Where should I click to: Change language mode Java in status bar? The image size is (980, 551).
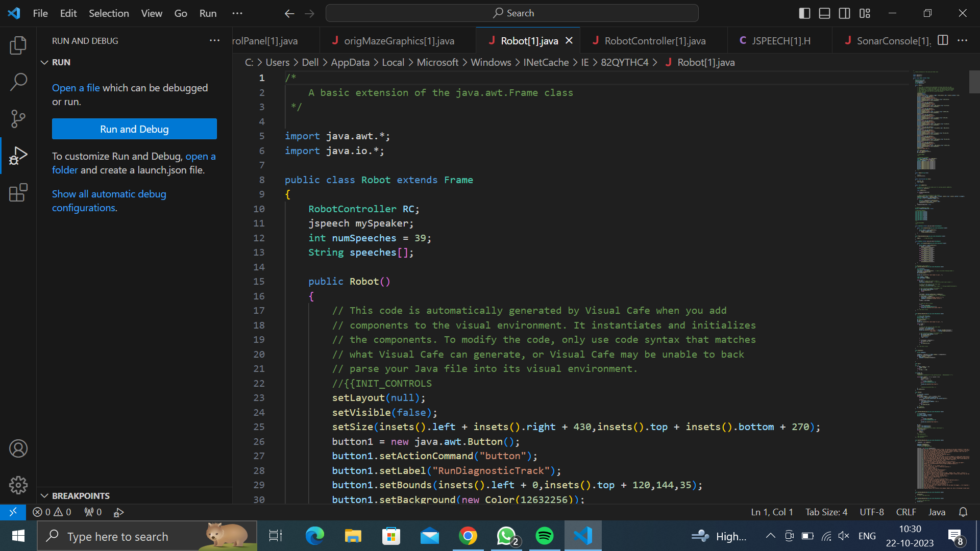(937, 512)
